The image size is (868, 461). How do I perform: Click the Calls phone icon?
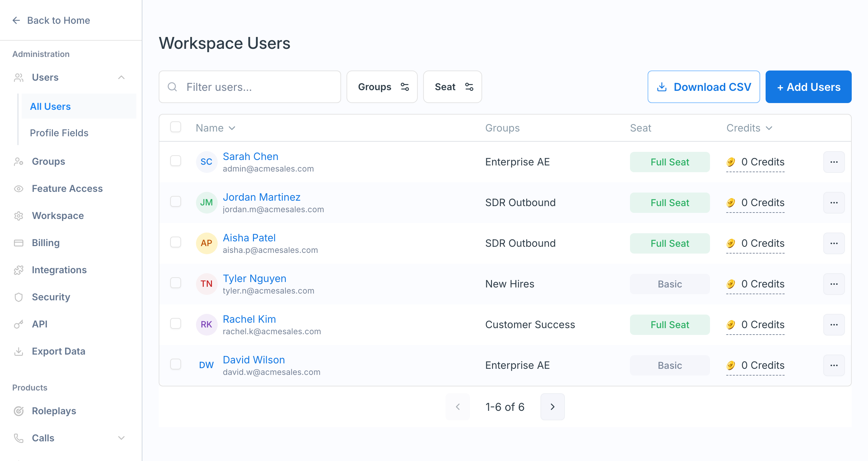point(19,438)
